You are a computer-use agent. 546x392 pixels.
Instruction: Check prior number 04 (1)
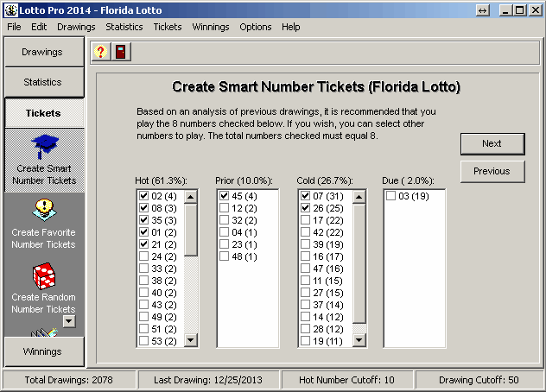point(225,232)
